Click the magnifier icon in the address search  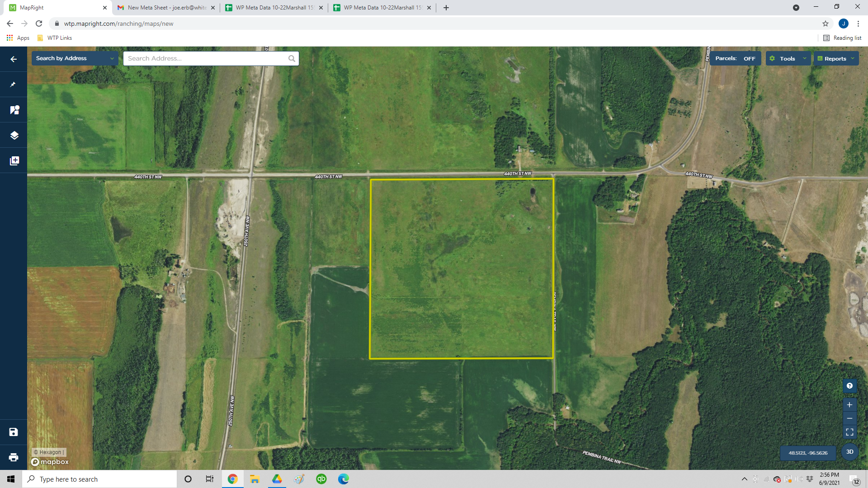[292, 59]
